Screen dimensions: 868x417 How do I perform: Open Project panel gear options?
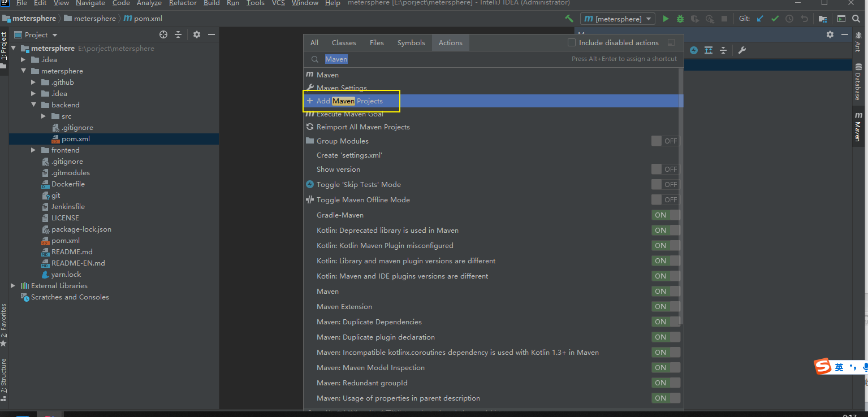[x=196, y=34]
